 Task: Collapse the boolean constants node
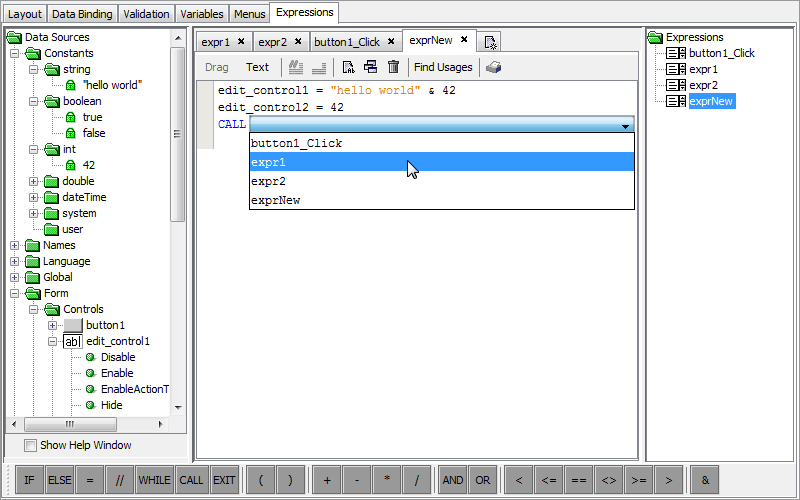pyautogui.click(x=34, y=101)
